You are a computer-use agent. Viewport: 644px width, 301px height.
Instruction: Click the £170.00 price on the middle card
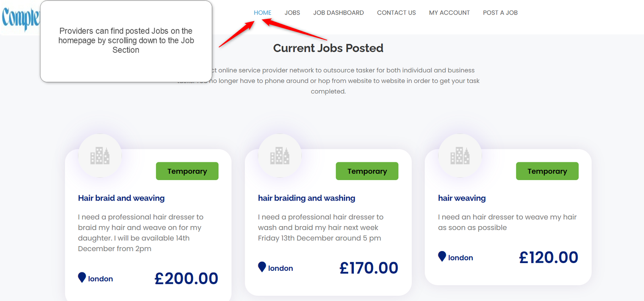(368, 267)
